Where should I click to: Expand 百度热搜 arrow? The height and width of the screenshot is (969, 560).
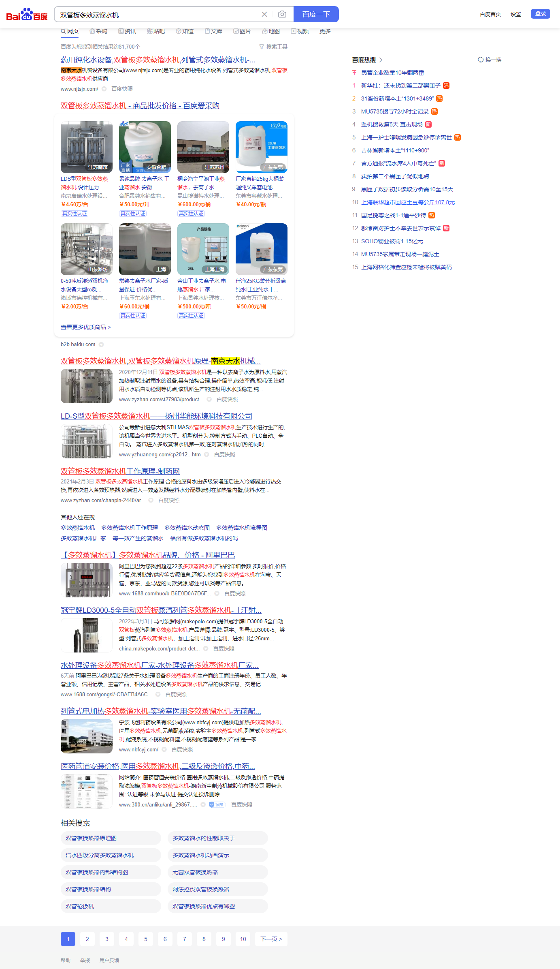click(x=381, y=60)
